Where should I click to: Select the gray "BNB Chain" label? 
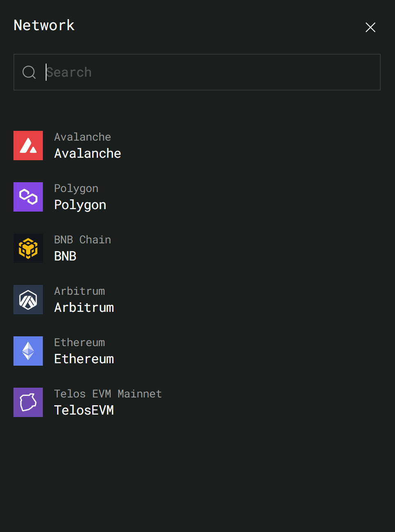pos(82,240)
